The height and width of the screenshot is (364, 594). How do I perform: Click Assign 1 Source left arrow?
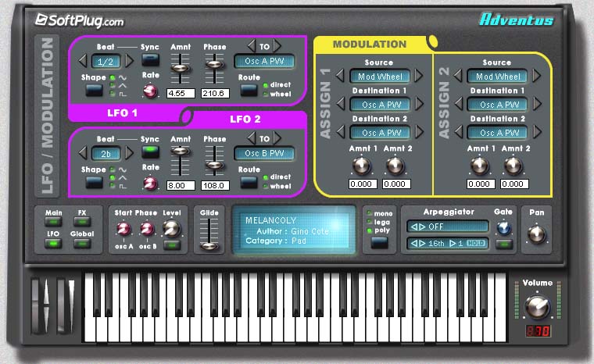tap(340, 76)
